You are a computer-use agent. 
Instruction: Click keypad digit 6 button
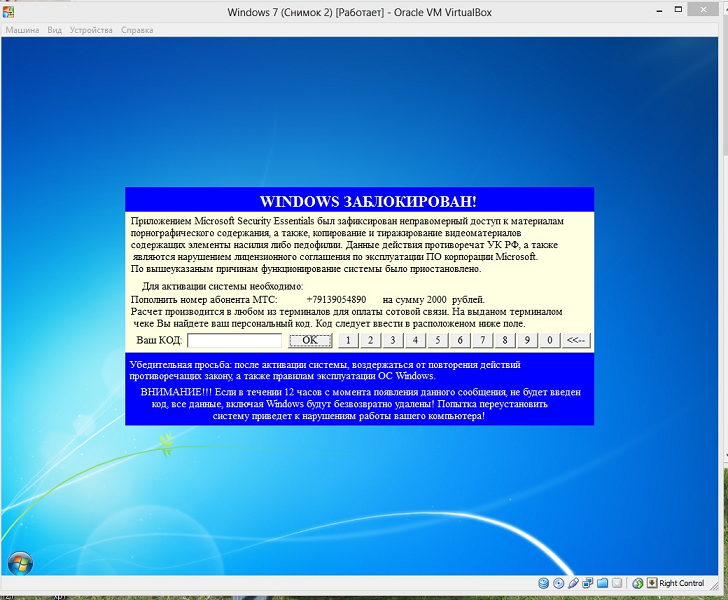pos(460,340)
